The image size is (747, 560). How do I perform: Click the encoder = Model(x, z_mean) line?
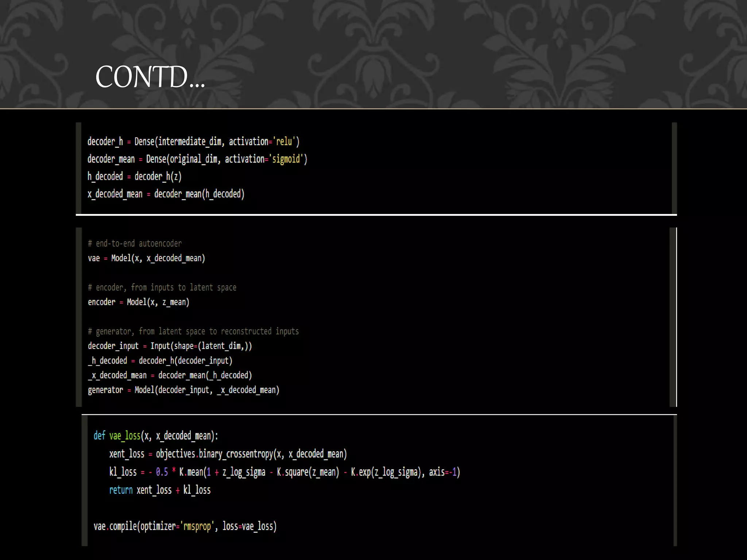(x=138, y=302)
